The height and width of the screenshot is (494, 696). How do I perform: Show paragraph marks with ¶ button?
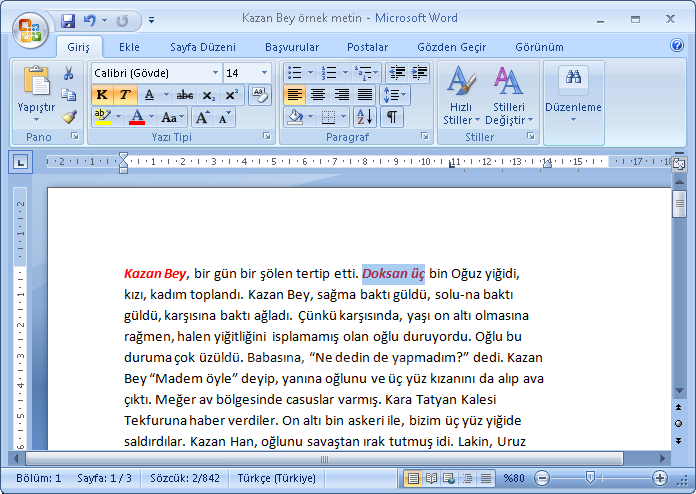(x=392, y=117)
